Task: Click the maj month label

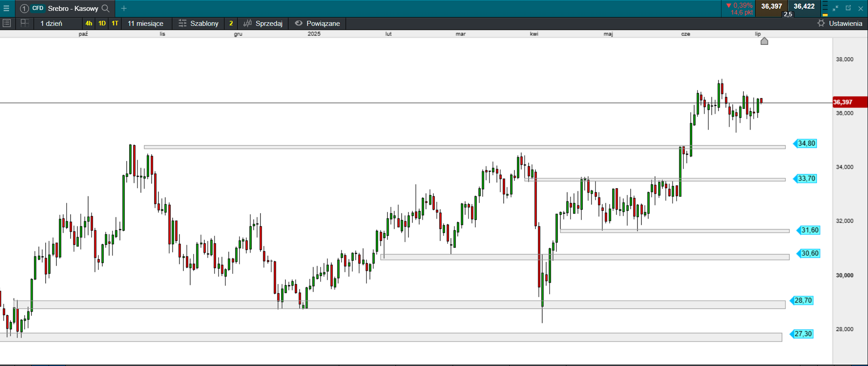Action: pyautogui.click(x=608, y=34)
